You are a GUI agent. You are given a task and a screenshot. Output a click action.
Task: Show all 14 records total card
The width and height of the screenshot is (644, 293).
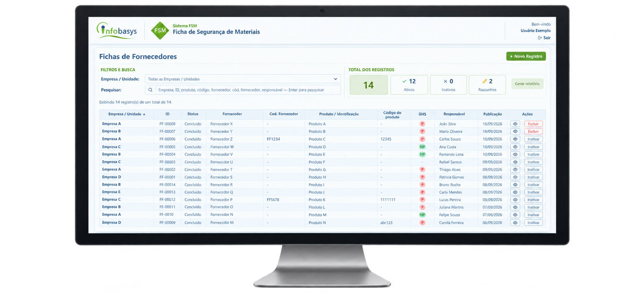coord(369,85)
